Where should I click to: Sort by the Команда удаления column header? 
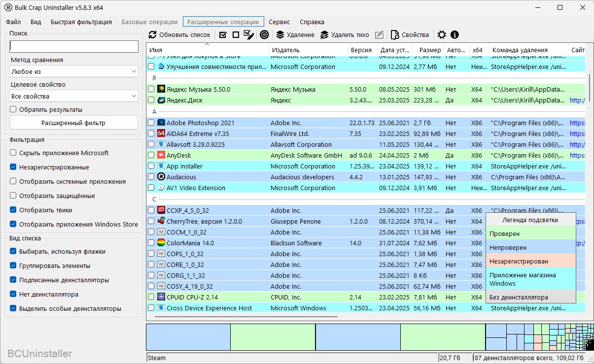coord(528,50)
